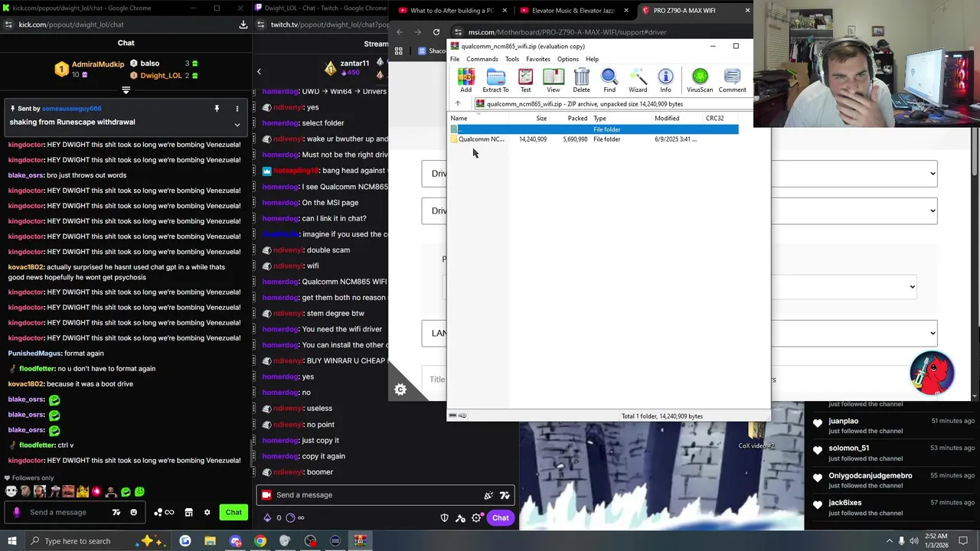Click pin icon on pinned Kick message

[x=217, y=109]
